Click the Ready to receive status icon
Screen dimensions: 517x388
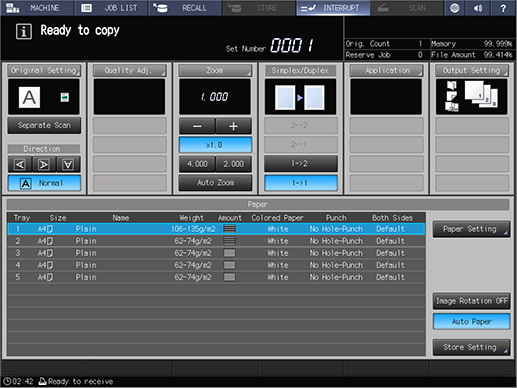(42, 381)
